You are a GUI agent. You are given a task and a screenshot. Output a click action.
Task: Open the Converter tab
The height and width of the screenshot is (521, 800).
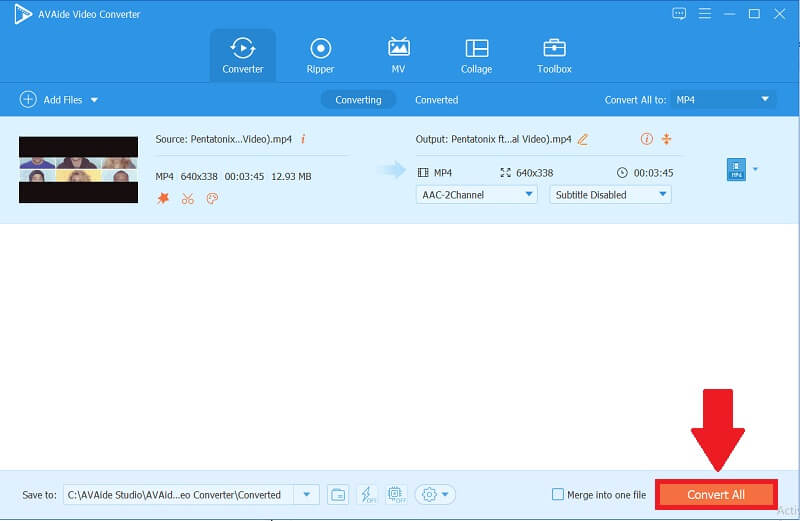[242, 56]
